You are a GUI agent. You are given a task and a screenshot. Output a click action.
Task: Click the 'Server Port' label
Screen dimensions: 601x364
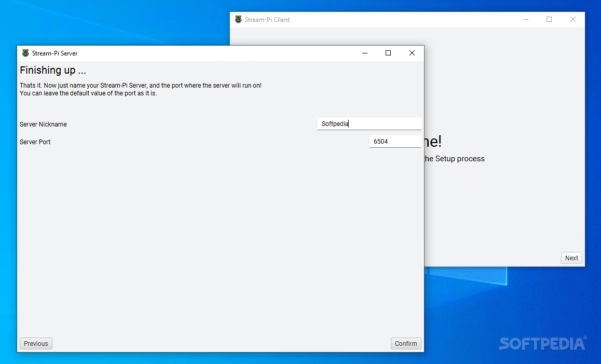click(x=35, y=142)
